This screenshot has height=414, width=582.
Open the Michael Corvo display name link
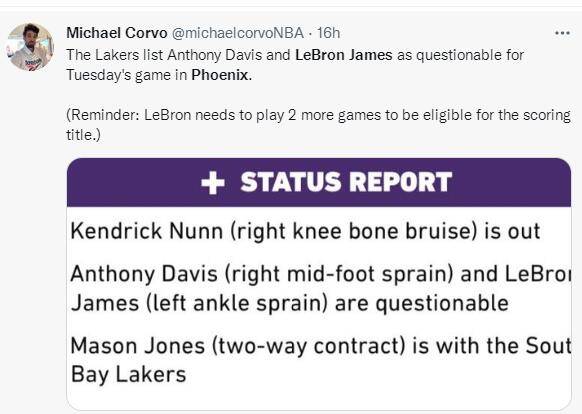coord(117,33)
